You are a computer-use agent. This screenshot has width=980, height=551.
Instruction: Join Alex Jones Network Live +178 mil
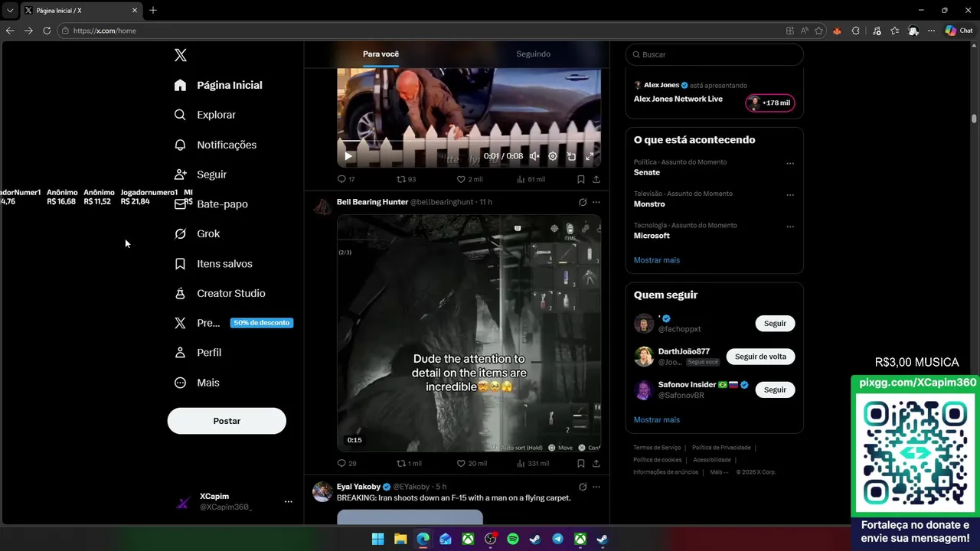[x=770, y=103]
